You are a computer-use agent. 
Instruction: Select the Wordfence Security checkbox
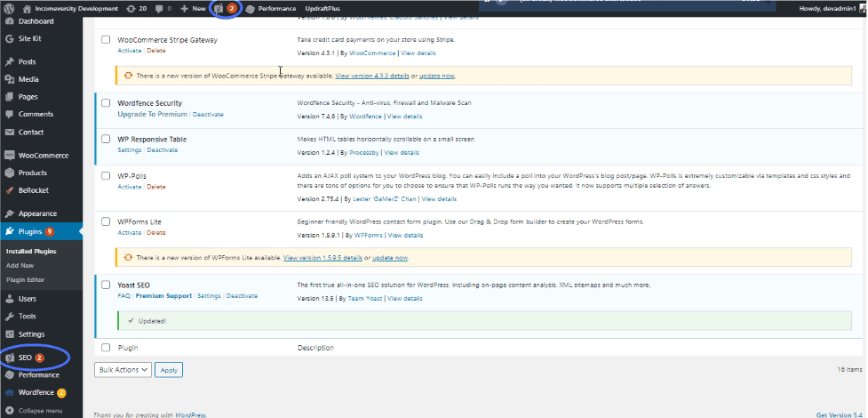point(106,103)
